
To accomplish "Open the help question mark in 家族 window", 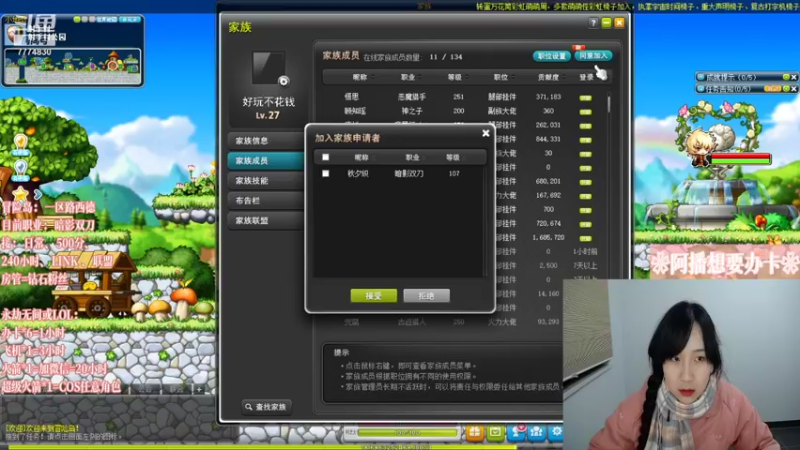I will [x=593, y=22].
